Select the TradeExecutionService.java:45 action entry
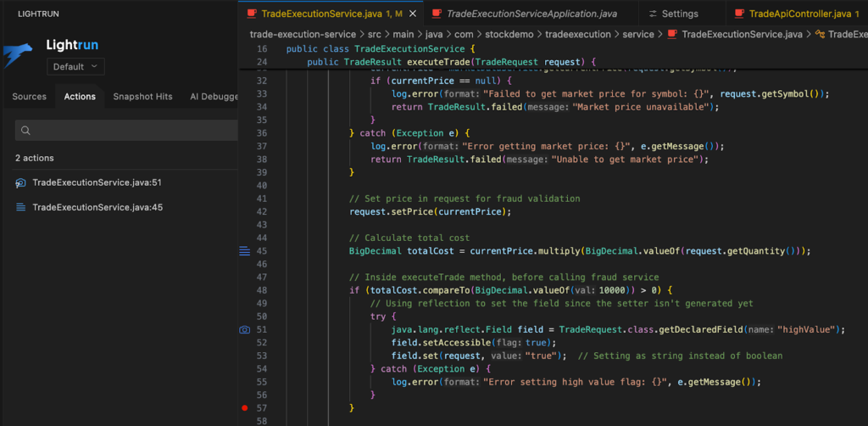The width and height of the screenshot is (868, 426). [97, 207]
